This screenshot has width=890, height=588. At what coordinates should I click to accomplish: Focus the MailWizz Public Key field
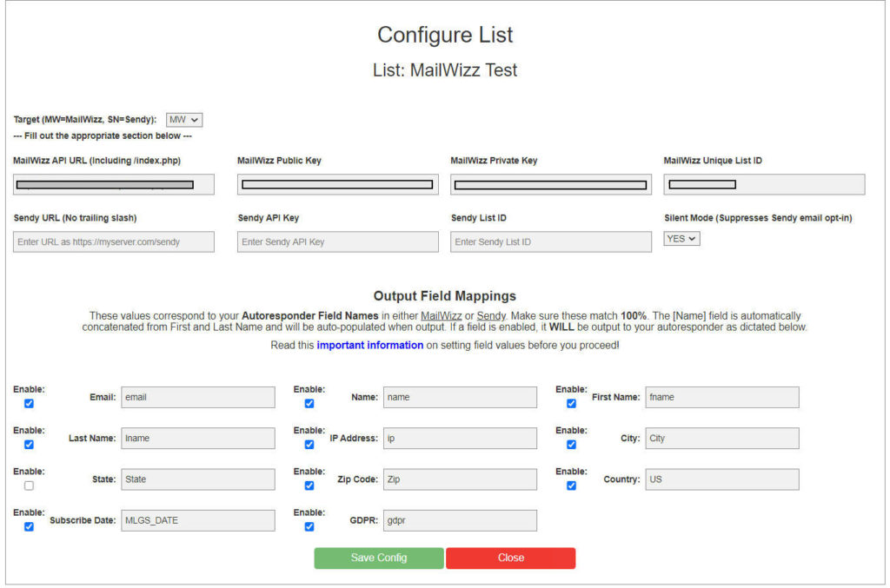(338, 184)
